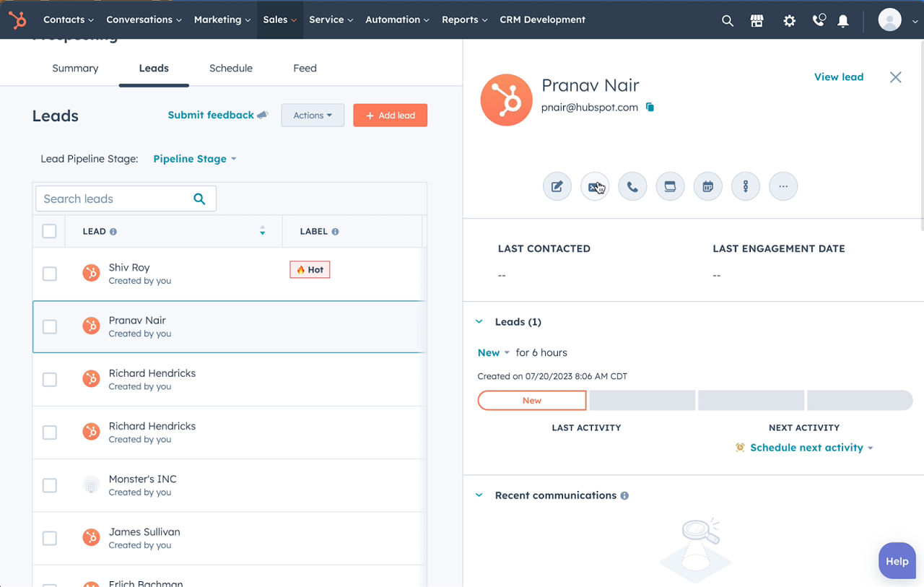Toggle the select-all leads checkbox
This screenshot has height=587, width=924.
pos(49,231)
